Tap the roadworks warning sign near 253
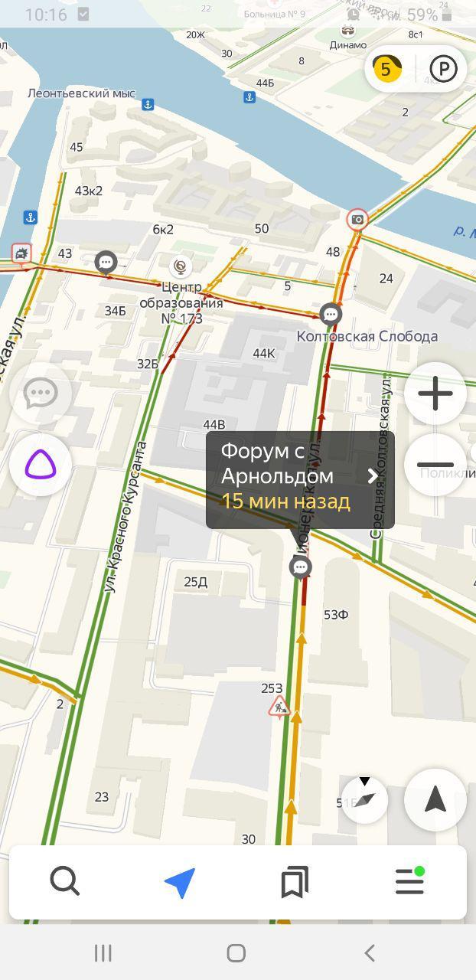 [x=279, y=706]
